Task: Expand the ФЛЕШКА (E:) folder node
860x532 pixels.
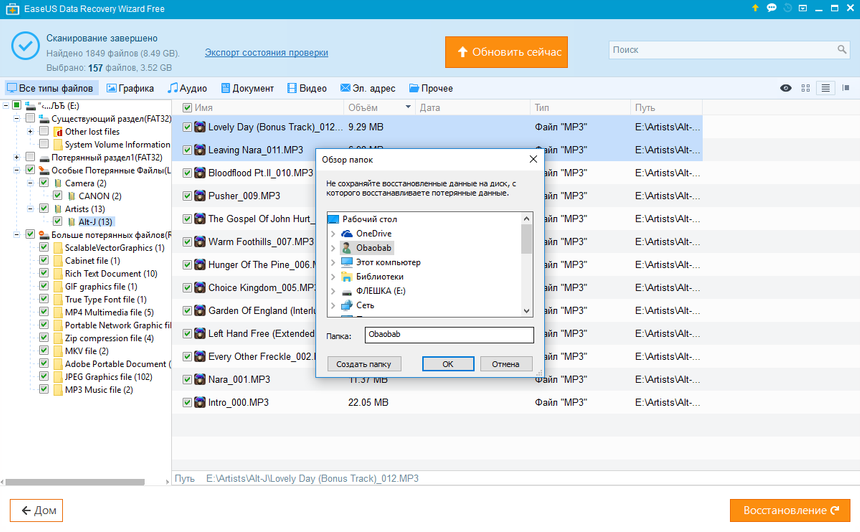Action: pos(332,290)
